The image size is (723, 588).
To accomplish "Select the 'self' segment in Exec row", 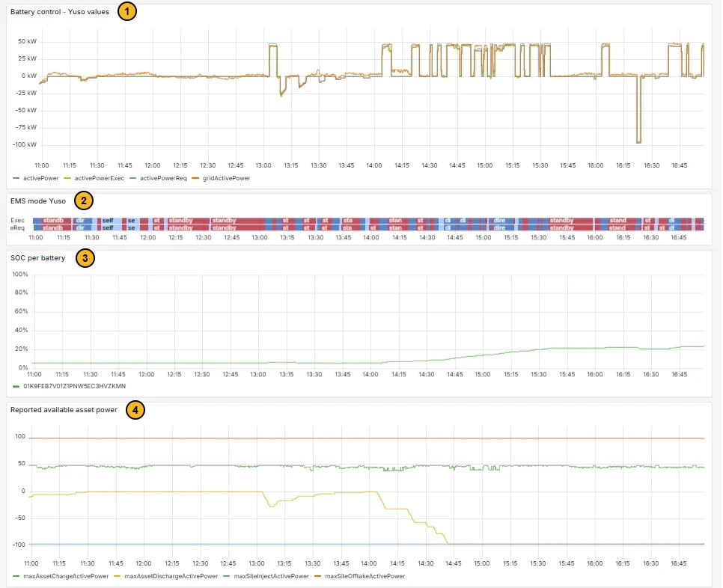I will [111, 220].
